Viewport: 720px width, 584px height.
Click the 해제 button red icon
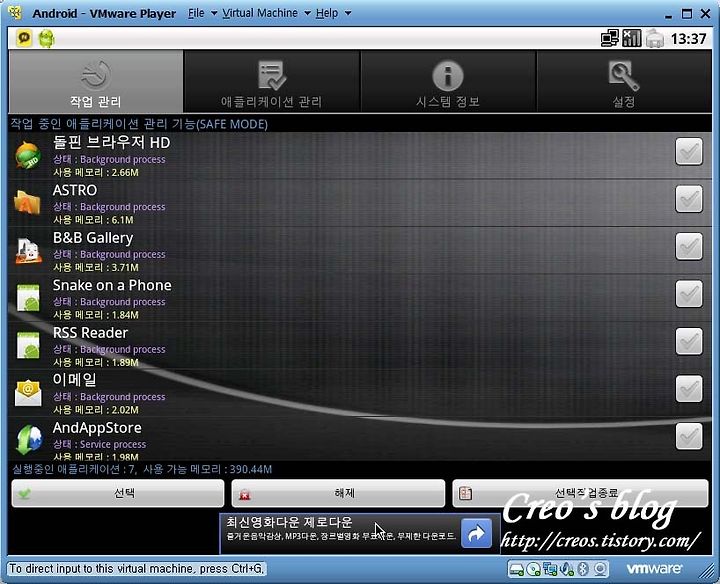point(245,494)
